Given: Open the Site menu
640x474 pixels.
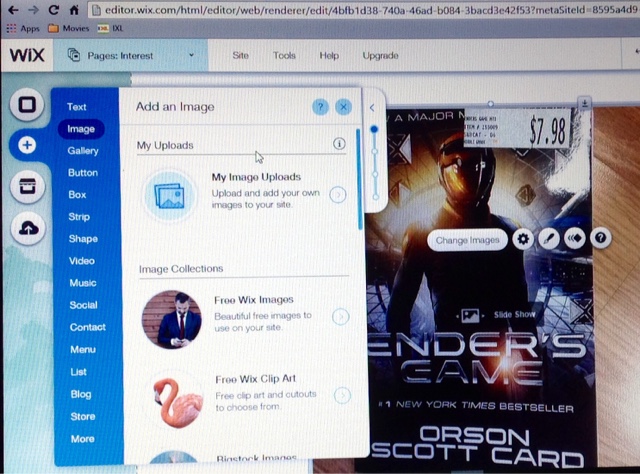Looking at the screenshot, I should [240, 56].
